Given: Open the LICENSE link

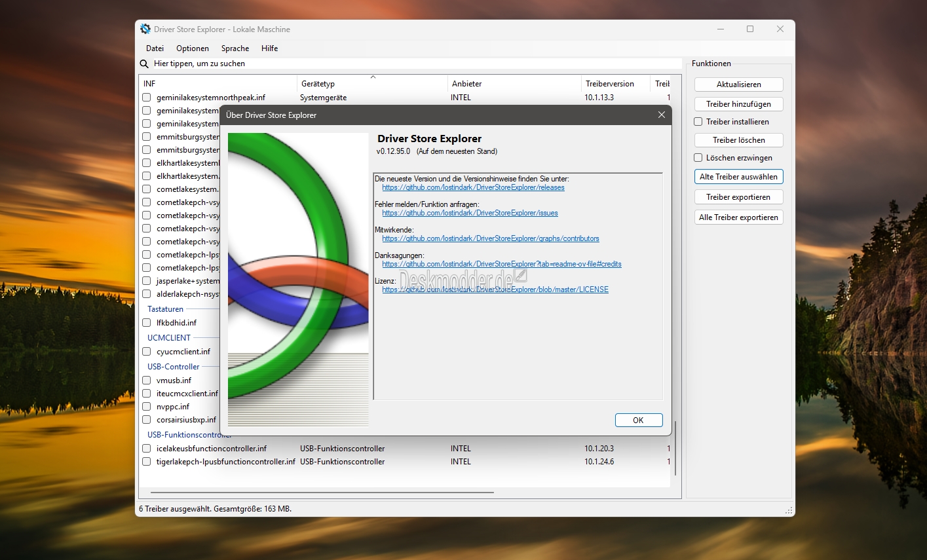Looking at the screenshot, I should [495, 289].
